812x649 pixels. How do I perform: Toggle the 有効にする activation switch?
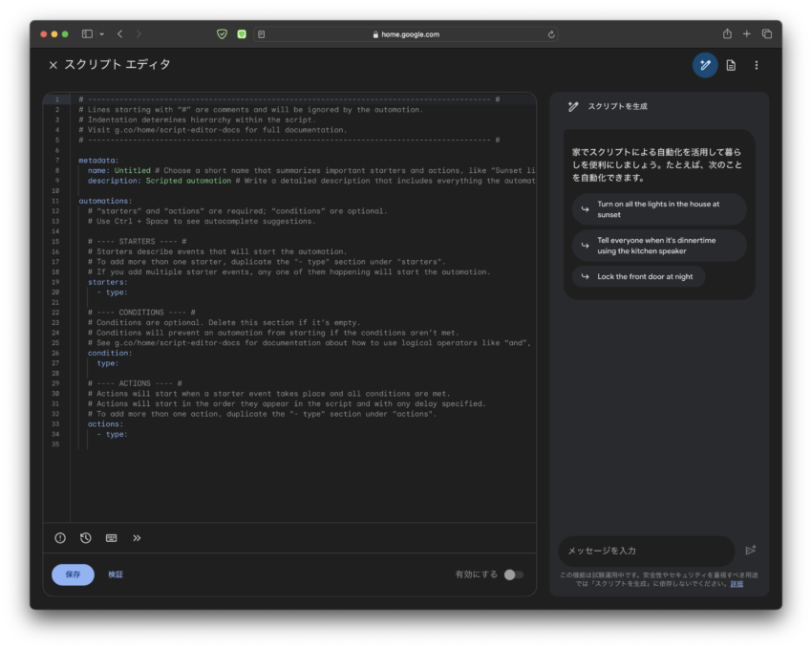pos(513,574)
